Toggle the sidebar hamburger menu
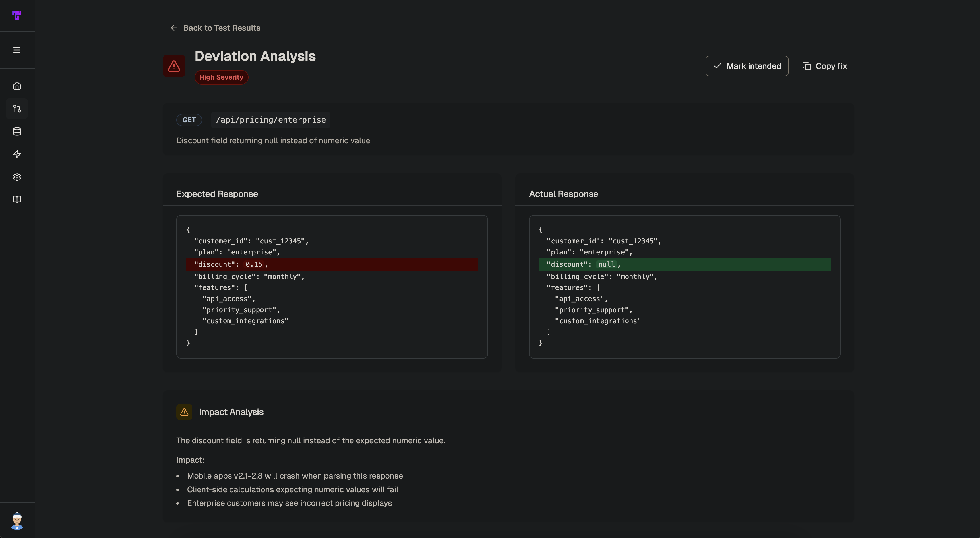Screen dimensions: 980x538 pyautogui.click(x=17, y=50)
